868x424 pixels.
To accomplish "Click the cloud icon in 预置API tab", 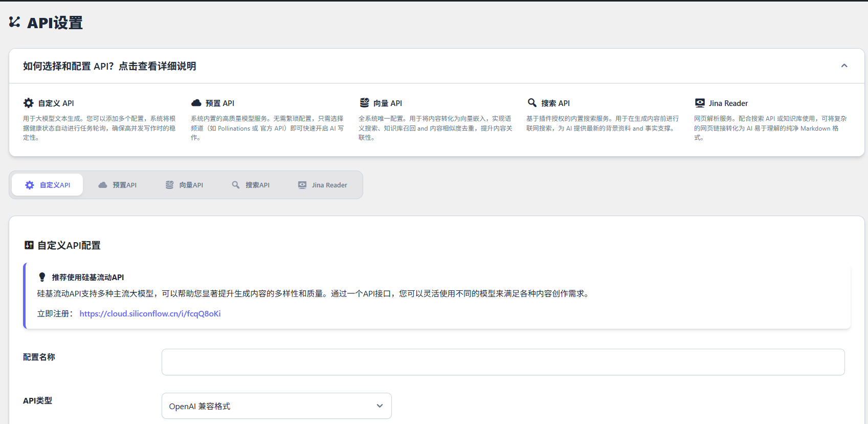I will (x=103, y=185).
